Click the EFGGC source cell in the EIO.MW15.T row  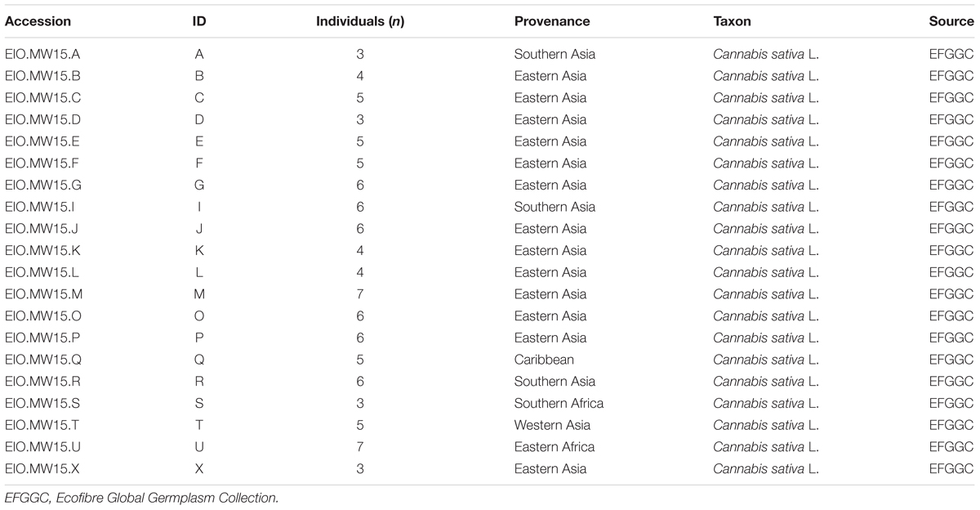coord(951,425)
